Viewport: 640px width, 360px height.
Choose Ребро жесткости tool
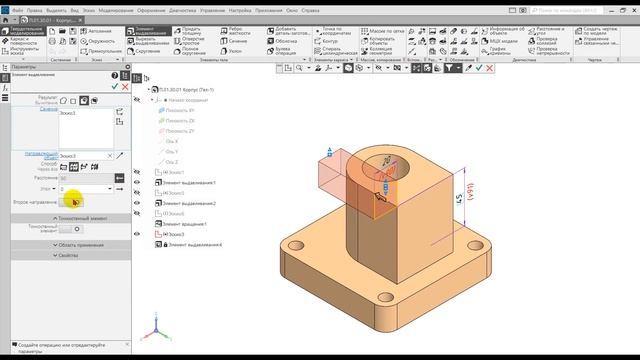(236, 31)
